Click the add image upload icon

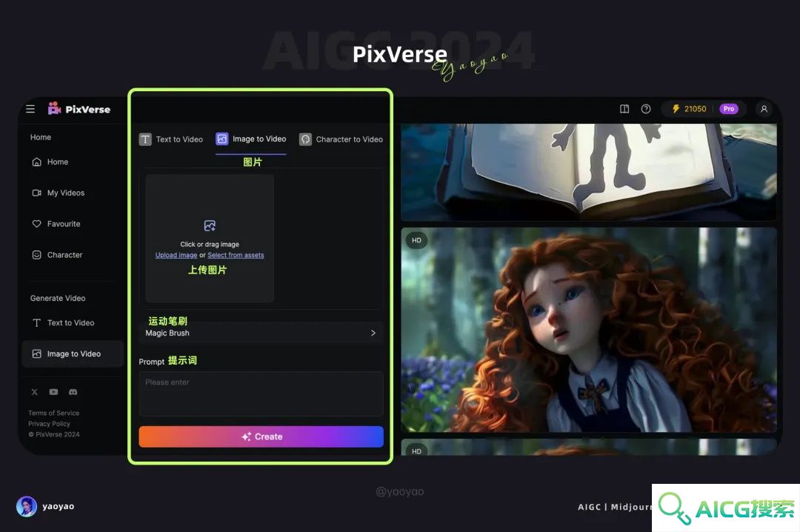[x=210, y=226]
